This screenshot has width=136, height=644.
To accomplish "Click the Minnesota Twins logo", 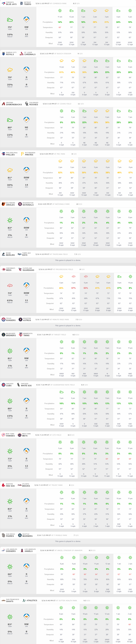I will [x=21, y=334].
